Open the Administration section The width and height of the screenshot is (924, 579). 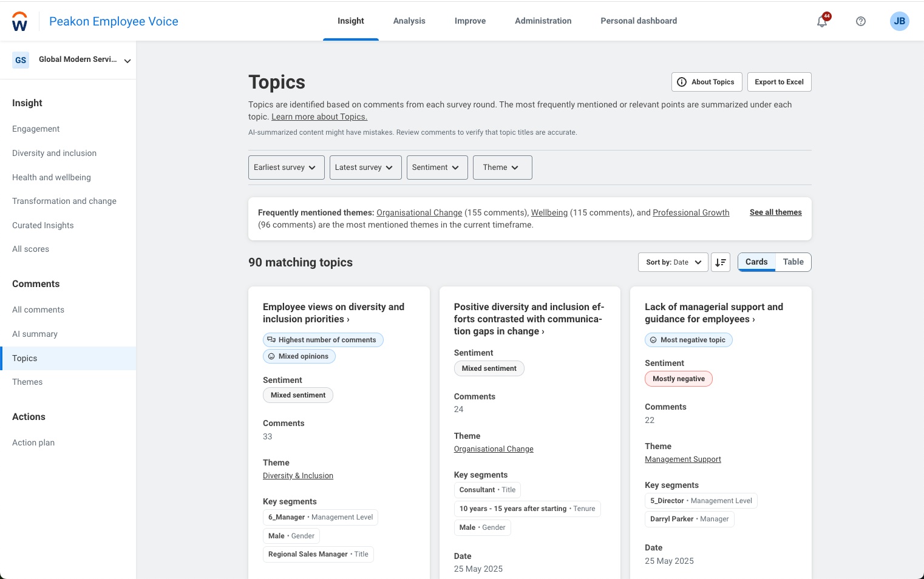pos(543,21)
